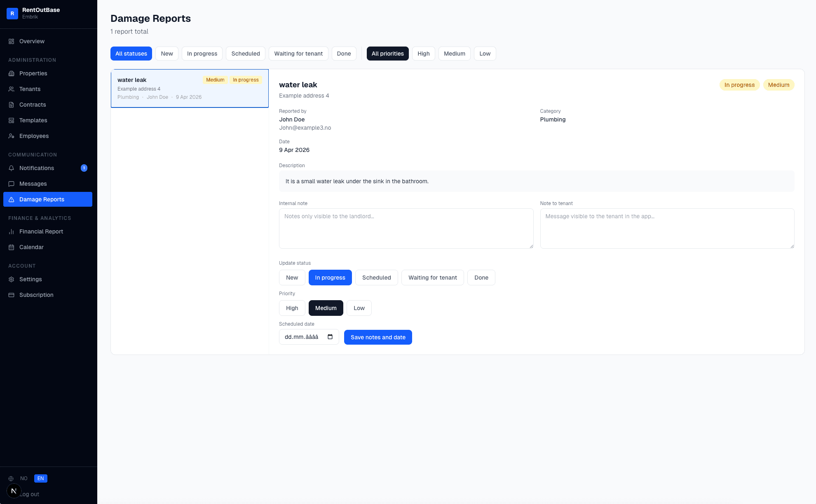The width and height of the screenshot is (816, 504).
Task: Set update status to Scheduled
Action: [x=377, y=278]
